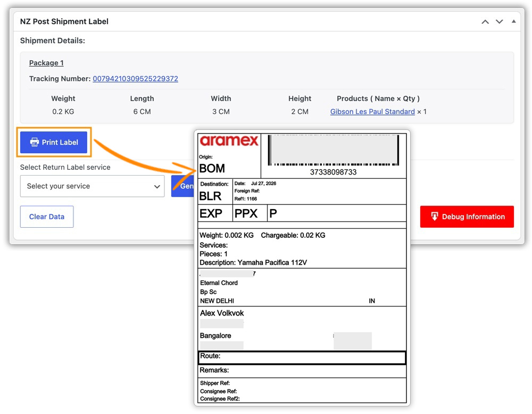Move NZ Post panel down with arrow
Screen dimensions: 532x414
coord(499,22)
